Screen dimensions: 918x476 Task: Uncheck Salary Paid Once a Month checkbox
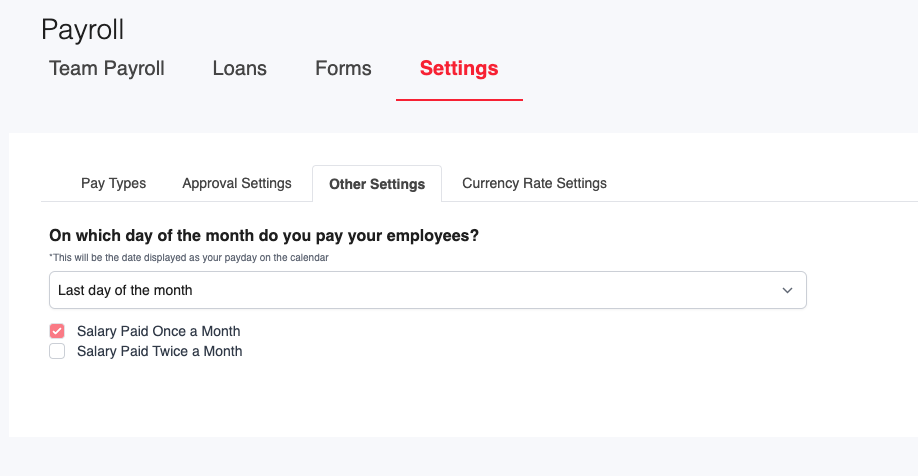(x=57, y=331)
